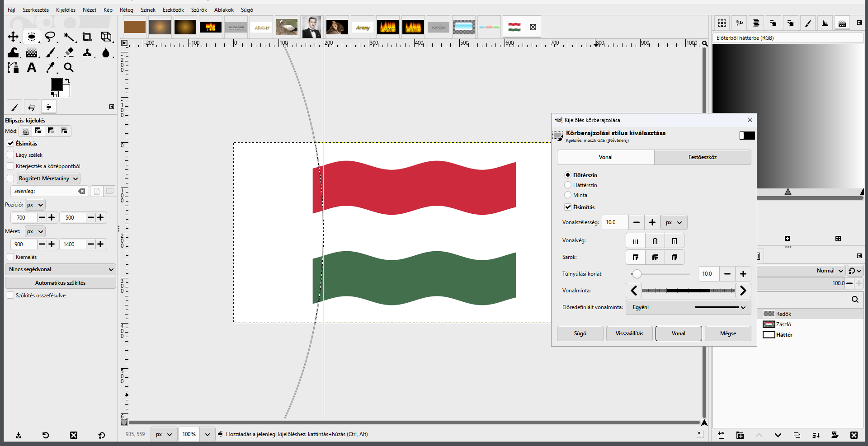Screen dimensions: 868x446
Task: Select the Eraser tool
Action: (69, 52)
